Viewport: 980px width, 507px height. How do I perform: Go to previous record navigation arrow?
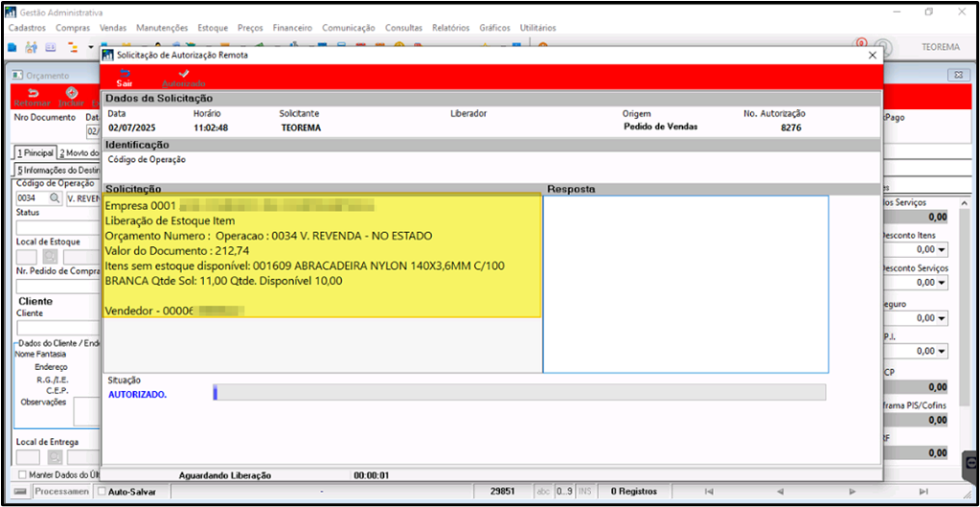780,492
